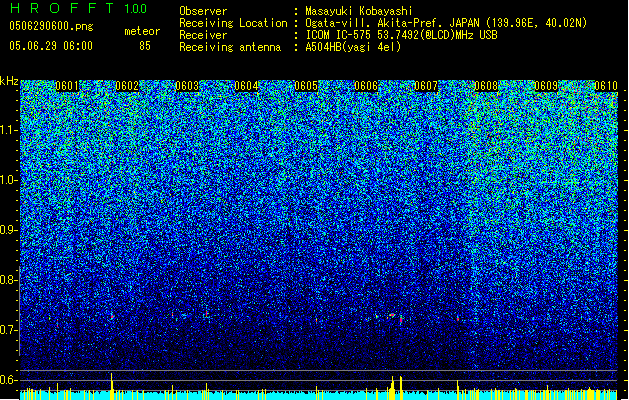Click the 1.1 kHz axis label
The width and height of the screenshot is (629, 400).
9,130
